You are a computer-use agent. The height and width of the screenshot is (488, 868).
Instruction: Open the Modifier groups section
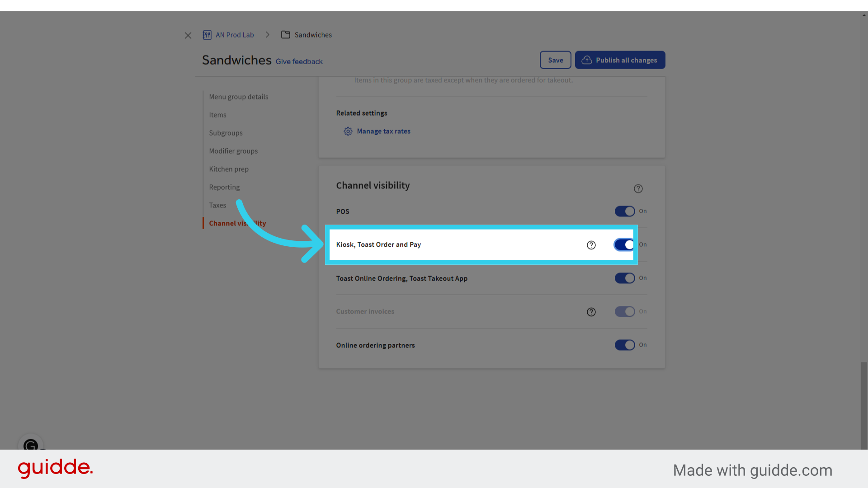(233, 151)
